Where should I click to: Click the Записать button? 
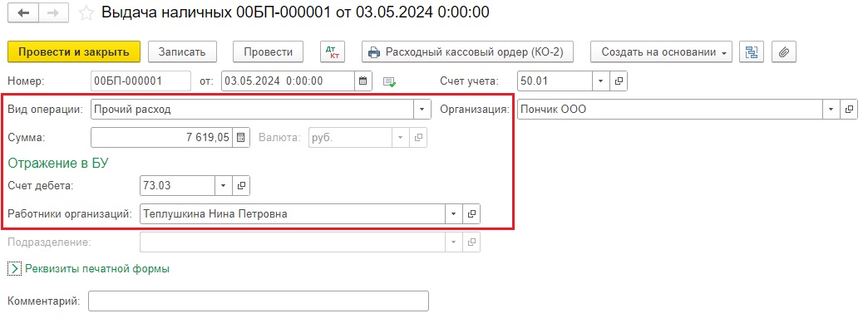(x=182, y=52)
